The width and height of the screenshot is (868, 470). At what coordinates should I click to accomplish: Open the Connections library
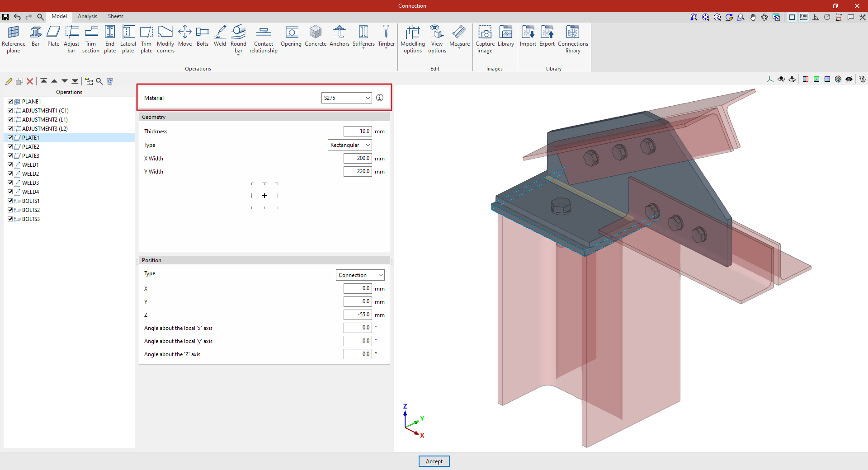pyautogui.click(x=573, y=39)
